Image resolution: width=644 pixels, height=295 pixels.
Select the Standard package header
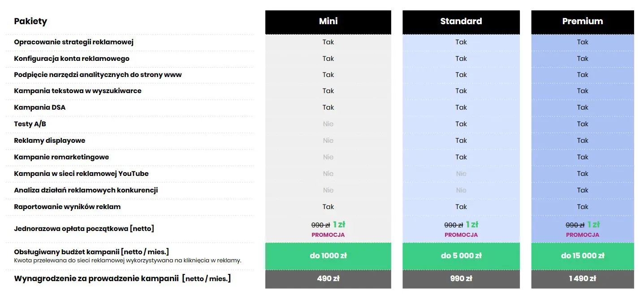click(461, 21)
